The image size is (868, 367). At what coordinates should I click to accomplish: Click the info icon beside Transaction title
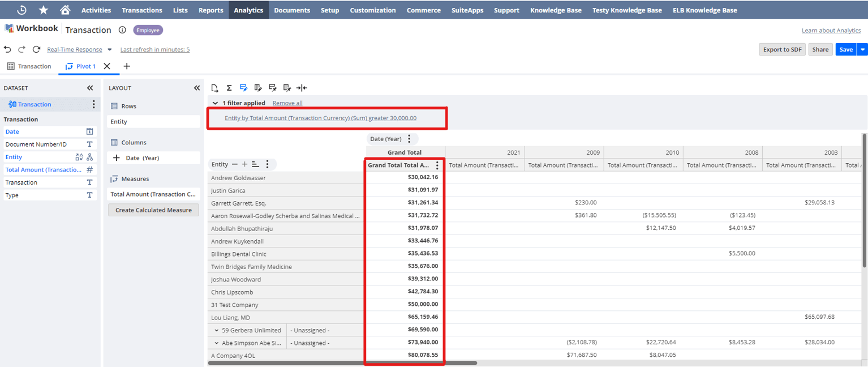pos(122,30)
